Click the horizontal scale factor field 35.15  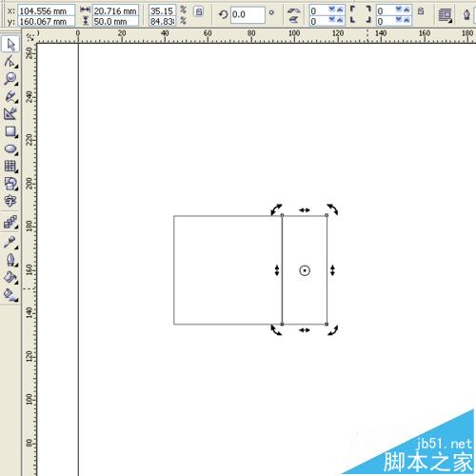coord(162,10)
